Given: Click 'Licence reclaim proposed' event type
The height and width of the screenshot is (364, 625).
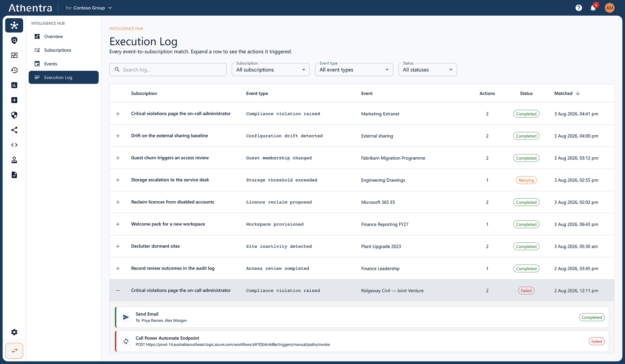Looking at the screenshot, I should 279,202.
